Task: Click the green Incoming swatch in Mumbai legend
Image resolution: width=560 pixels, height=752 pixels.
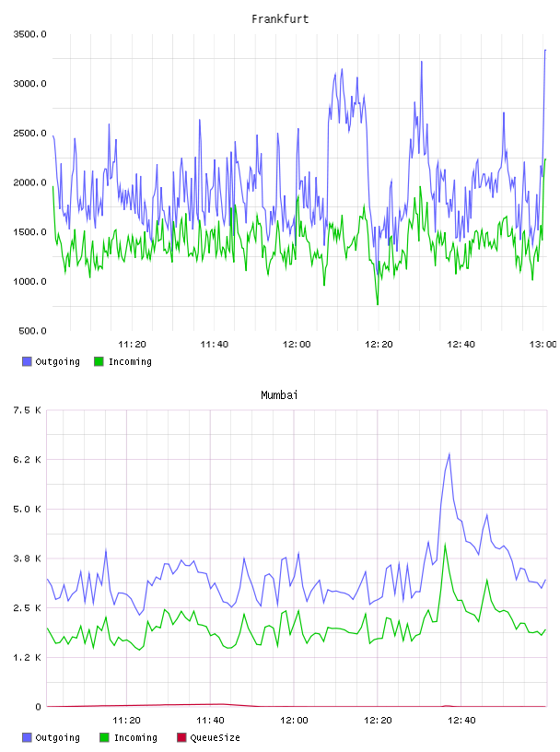Action: point(104,737)
